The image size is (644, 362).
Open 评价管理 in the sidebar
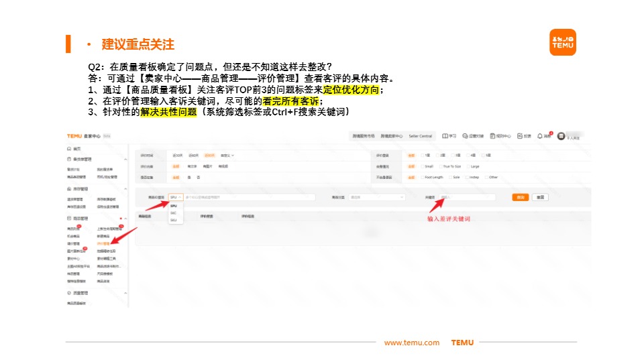tap(103, 244)
